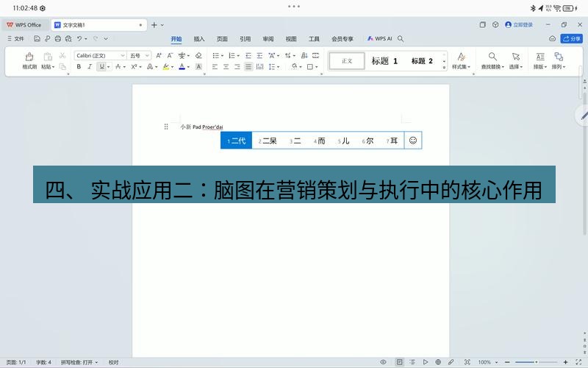Click the 分享 (Share) button
This screenshot has width=588, height=368.
pyautogui.click(x=572, y=38)
